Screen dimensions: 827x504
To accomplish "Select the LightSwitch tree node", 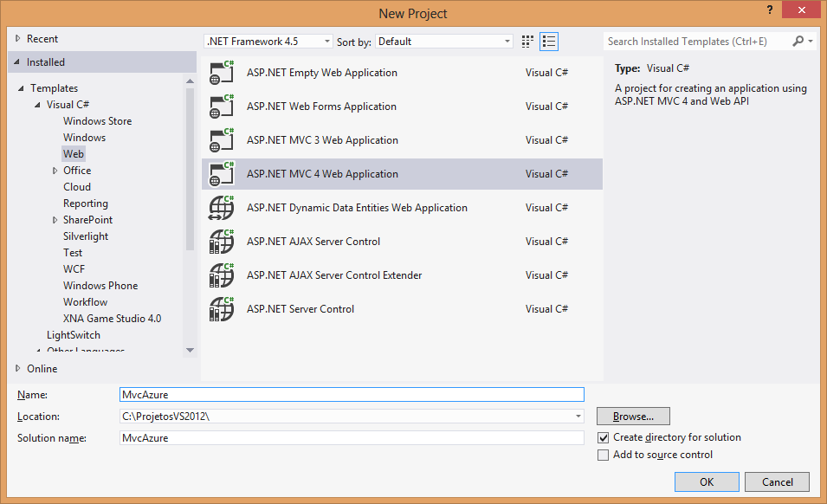I will 74,335.
